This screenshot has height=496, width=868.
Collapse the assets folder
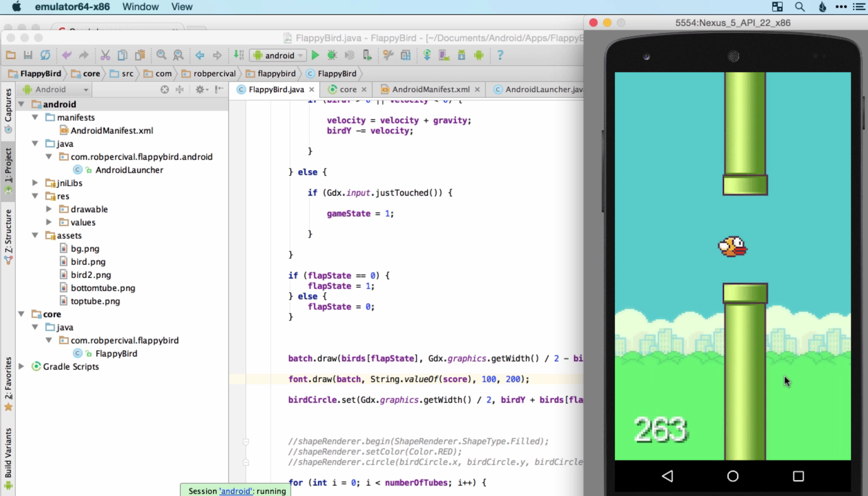35,235
